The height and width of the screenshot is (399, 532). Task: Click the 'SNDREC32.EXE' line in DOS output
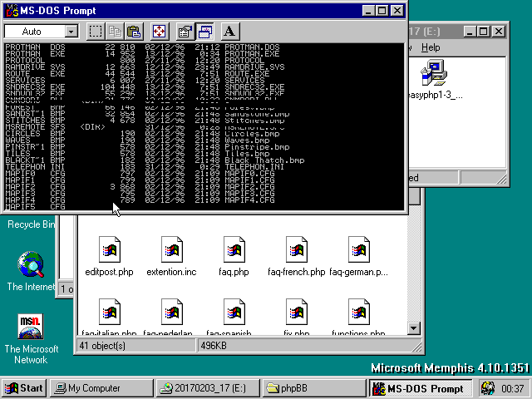pos(145,87)
